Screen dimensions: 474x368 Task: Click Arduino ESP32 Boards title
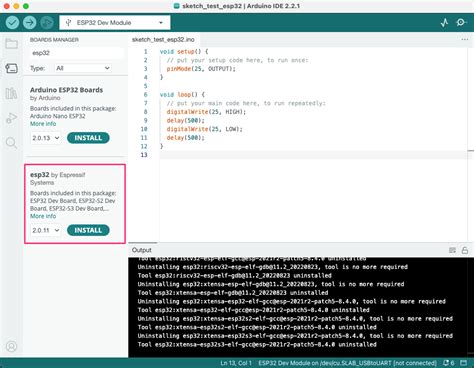(x=66, y=90)
